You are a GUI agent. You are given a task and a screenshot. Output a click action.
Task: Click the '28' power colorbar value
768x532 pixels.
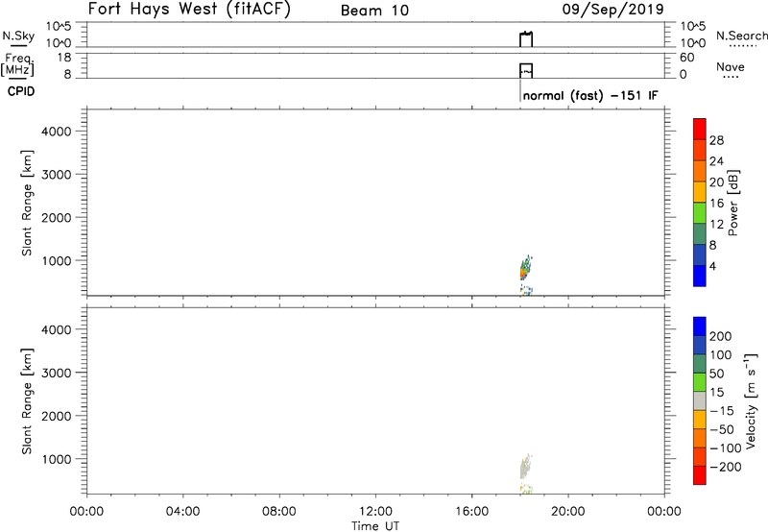tap(716, 140)
